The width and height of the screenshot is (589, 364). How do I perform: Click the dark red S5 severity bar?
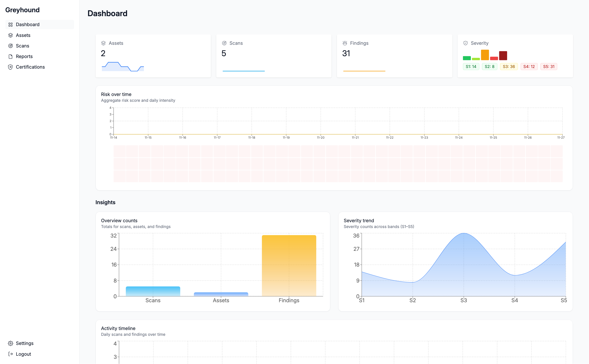coord(503,56)
